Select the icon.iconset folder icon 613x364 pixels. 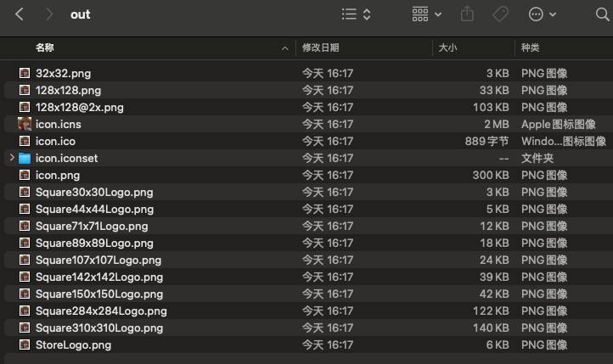[x=25, y=159]
